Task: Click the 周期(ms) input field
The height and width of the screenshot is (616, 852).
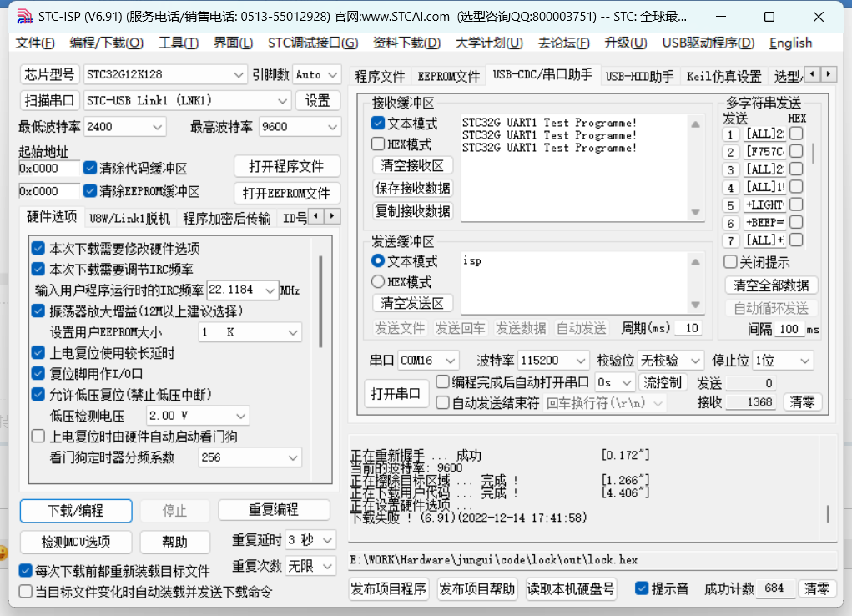Action: click(688, 328)
